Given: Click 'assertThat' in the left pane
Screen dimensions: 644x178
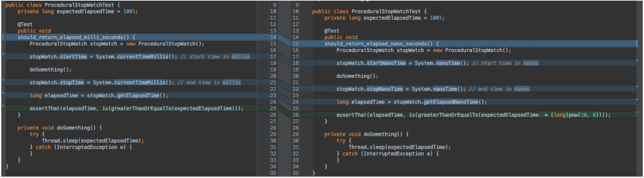Looking at the screenshot, I should tap(44, 108).
